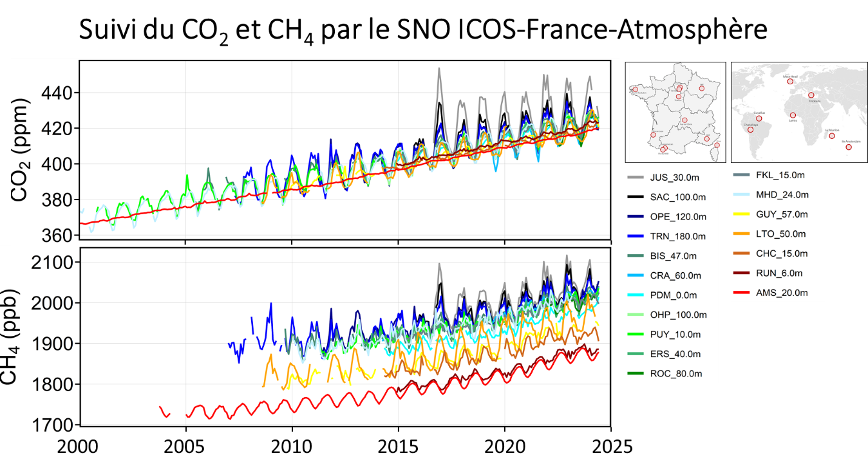This screenshot has width=868, height=471.
Task: Click the Mace Head station marker
Action: [790, 82]
